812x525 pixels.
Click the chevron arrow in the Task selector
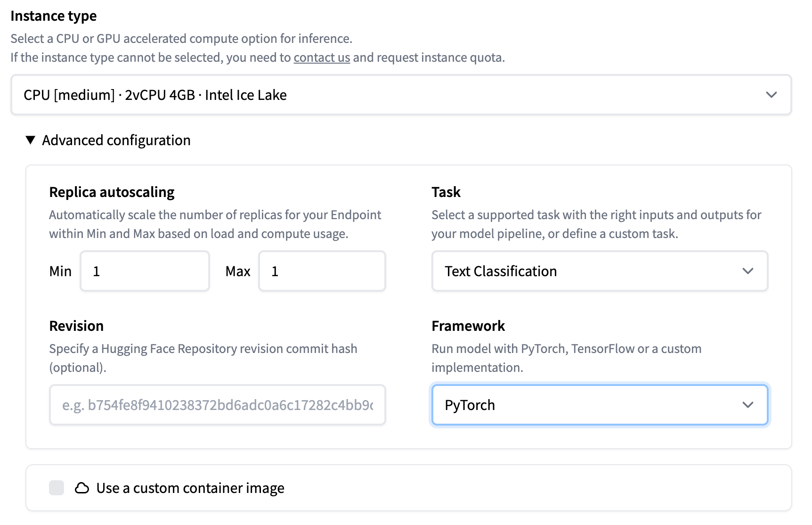pyautogui.click(x=747, y=271)
